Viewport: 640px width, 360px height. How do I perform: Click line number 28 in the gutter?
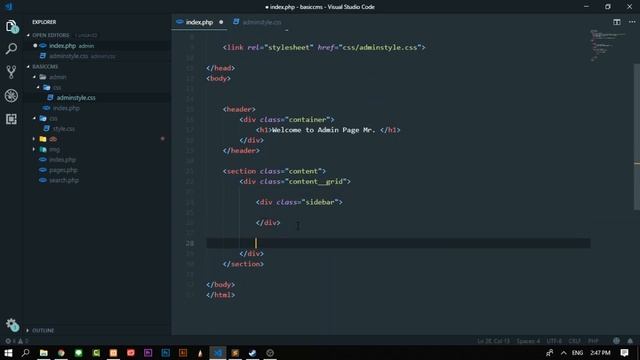point(190,243)
